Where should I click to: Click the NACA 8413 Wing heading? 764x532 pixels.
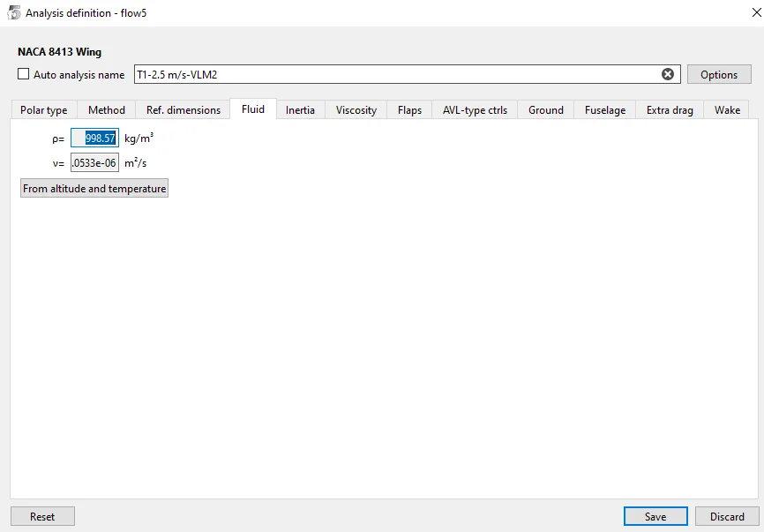[59, 52]
